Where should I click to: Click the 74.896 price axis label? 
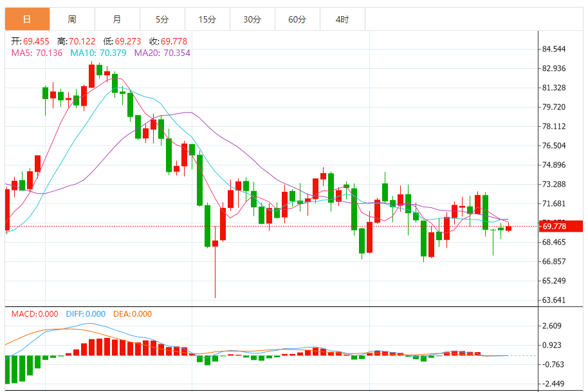pos(554,165)
